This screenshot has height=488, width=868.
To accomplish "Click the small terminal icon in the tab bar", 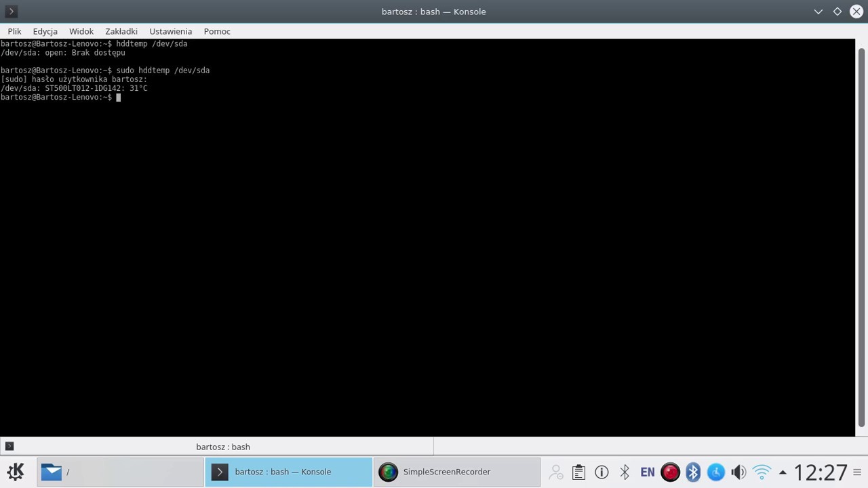I will 9,446.
